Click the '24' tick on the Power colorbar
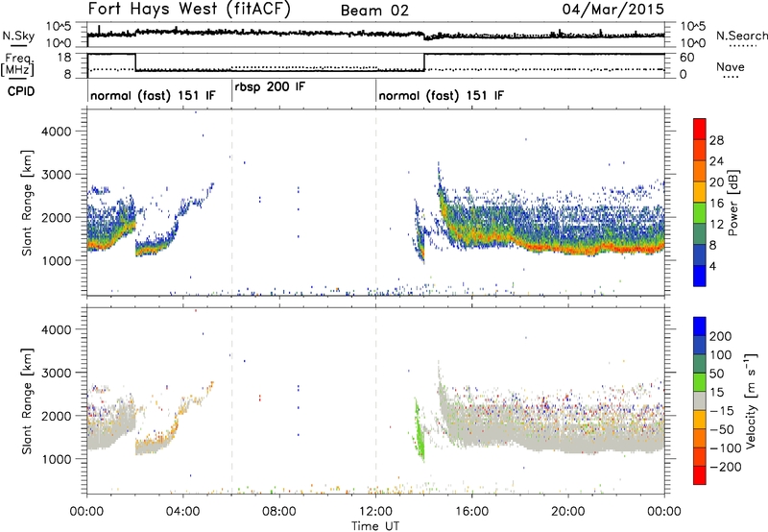 716,161
